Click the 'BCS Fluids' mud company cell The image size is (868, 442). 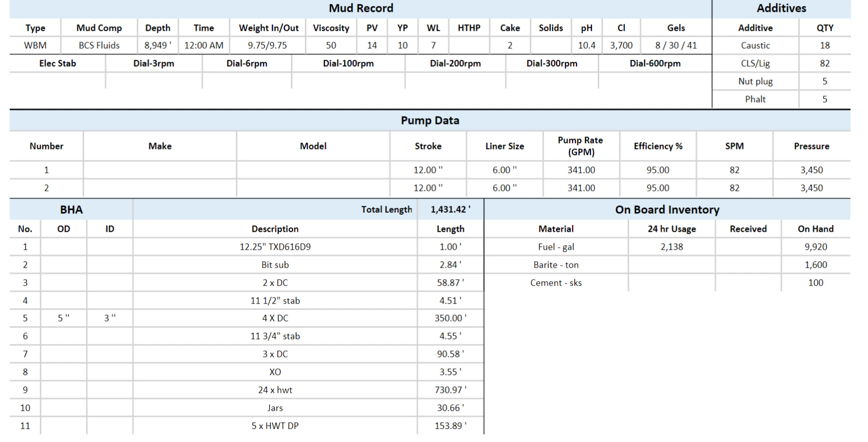[x=99, y=45]
